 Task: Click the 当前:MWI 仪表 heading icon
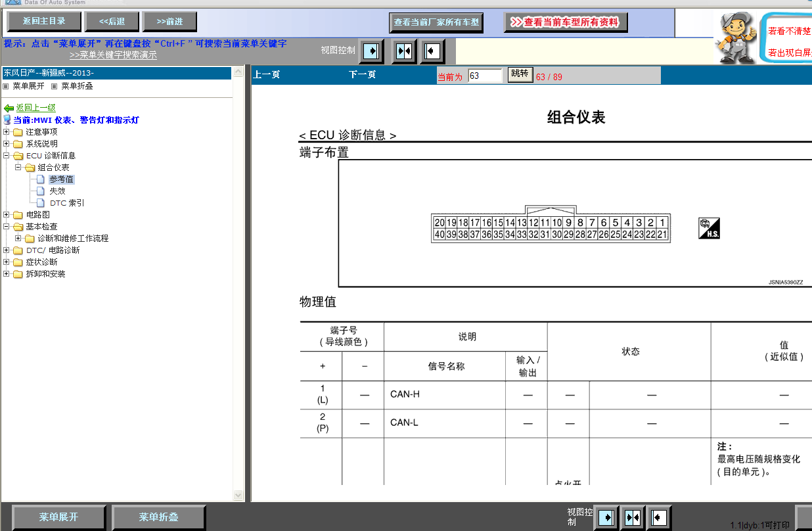7,120
